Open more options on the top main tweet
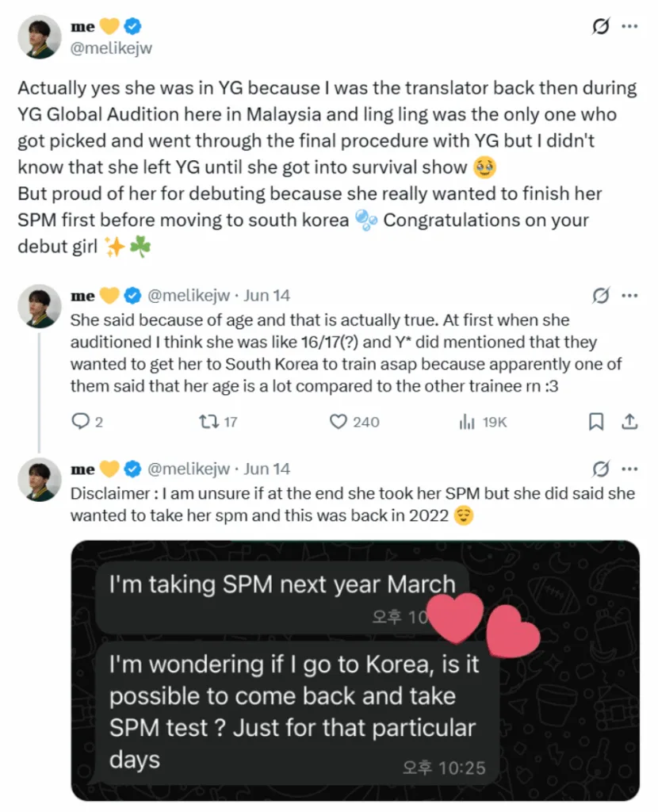 pyautogui.click(x=629, y=27)
